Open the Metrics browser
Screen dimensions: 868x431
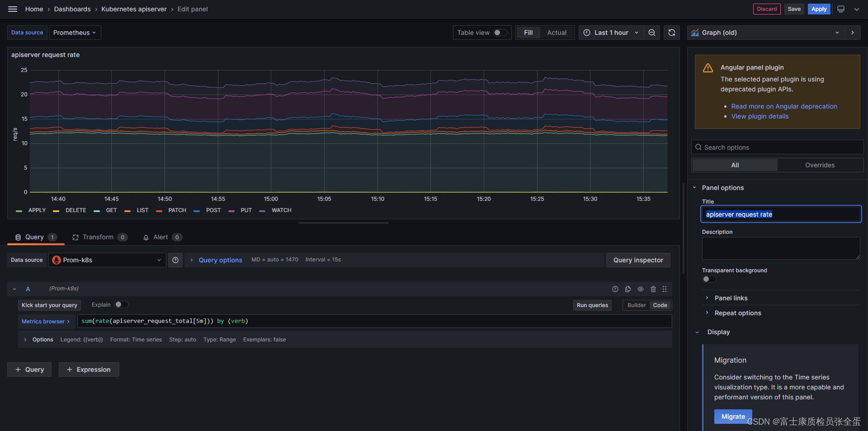tap(46, 322)
